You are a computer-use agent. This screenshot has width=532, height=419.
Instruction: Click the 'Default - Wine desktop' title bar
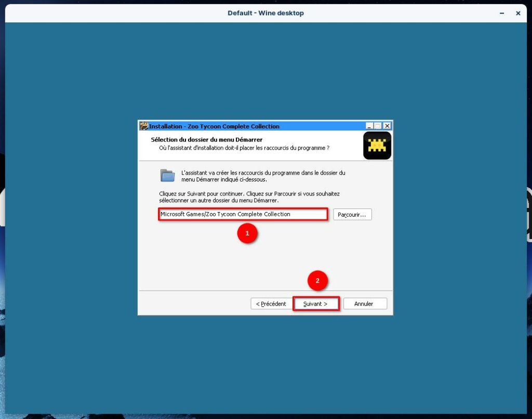[x=265, y=13]
